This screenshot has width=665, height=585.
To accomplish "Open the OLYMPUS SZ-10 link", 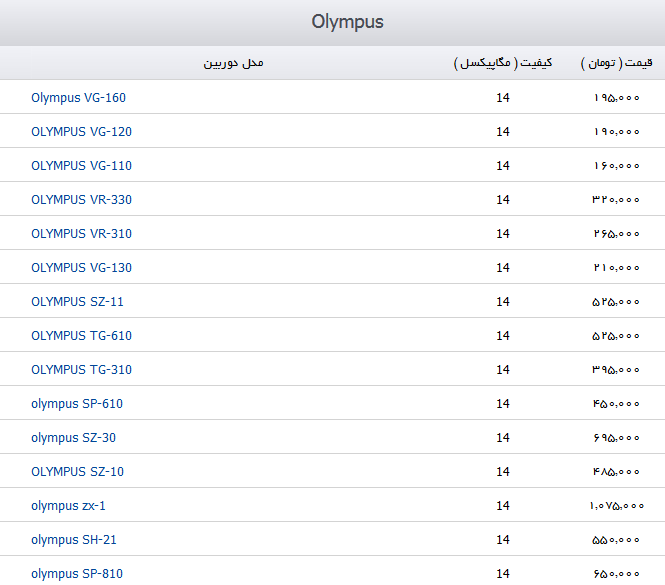I will [77, 472].
